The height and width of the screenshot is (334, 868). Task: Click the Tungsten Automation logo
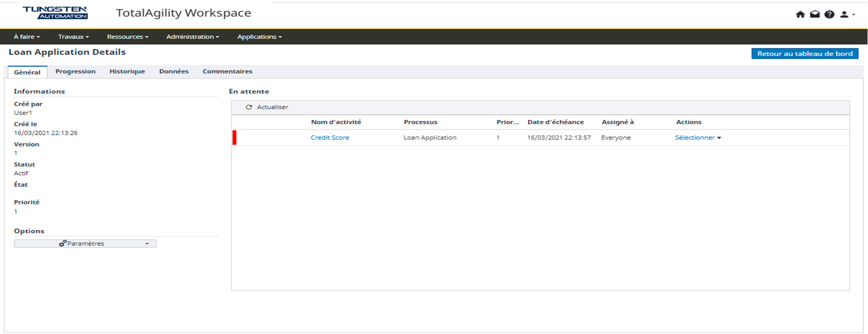click(55, 13)
